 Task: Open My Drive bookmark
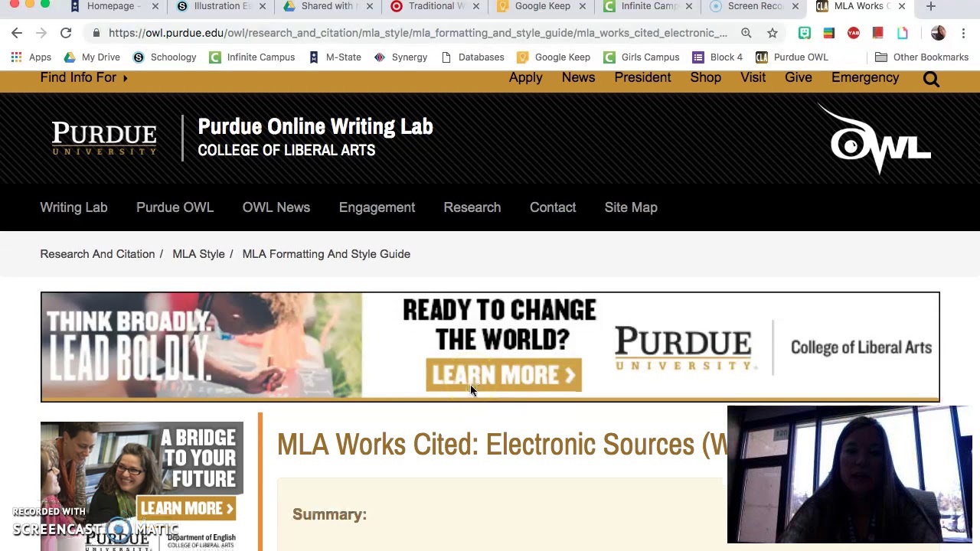[91, 57]
